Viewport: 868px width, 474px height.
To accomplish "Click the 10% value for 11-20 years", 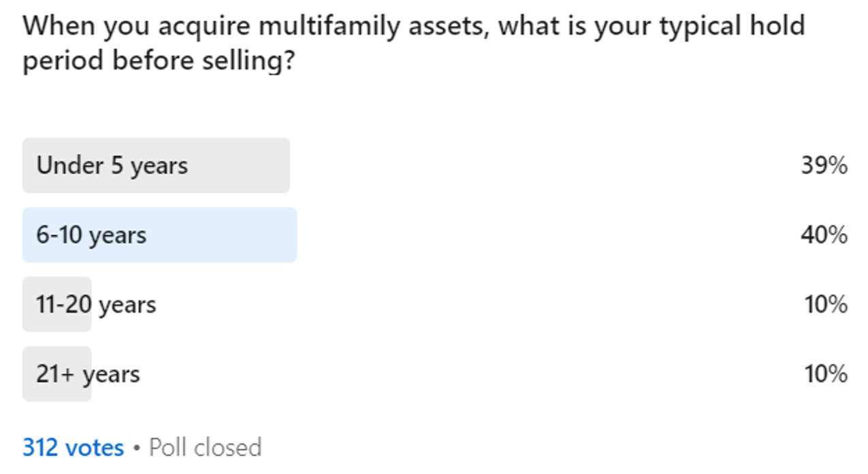I will point(825,304).
